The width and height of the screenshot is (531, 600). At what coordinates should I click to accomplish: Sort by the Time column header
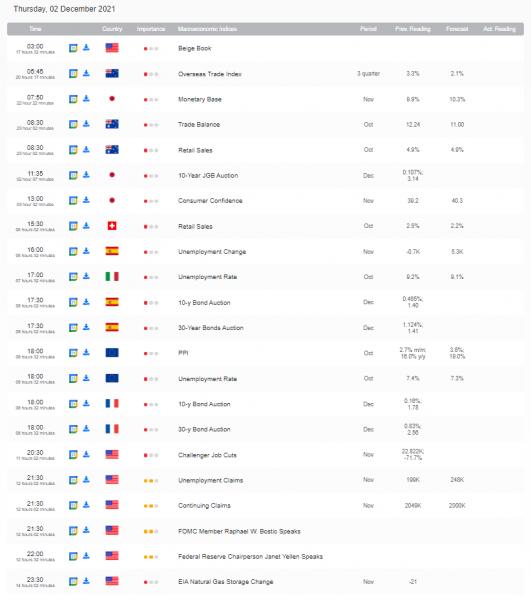(x=35, y=29)
